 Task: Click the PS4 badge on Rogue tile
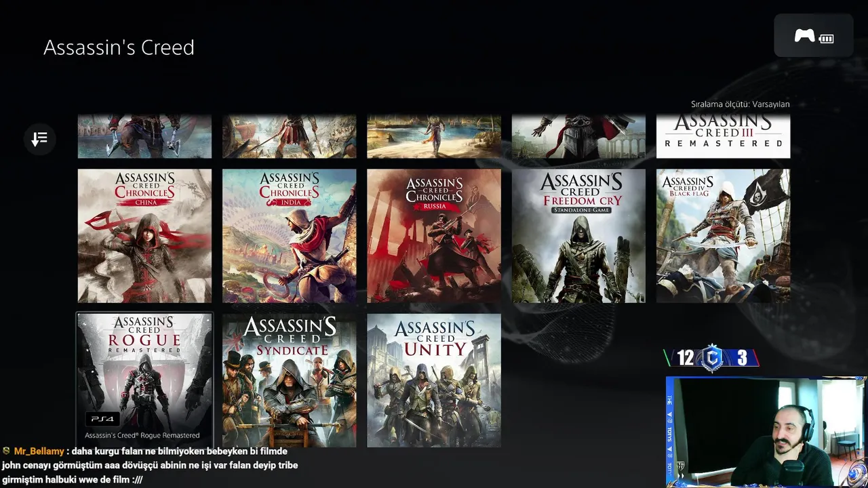[102, 419]
